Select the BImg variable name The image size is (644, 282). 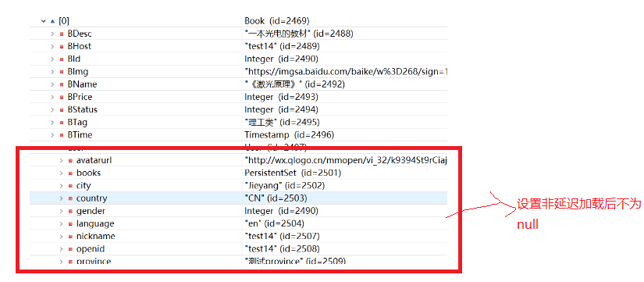77,72
